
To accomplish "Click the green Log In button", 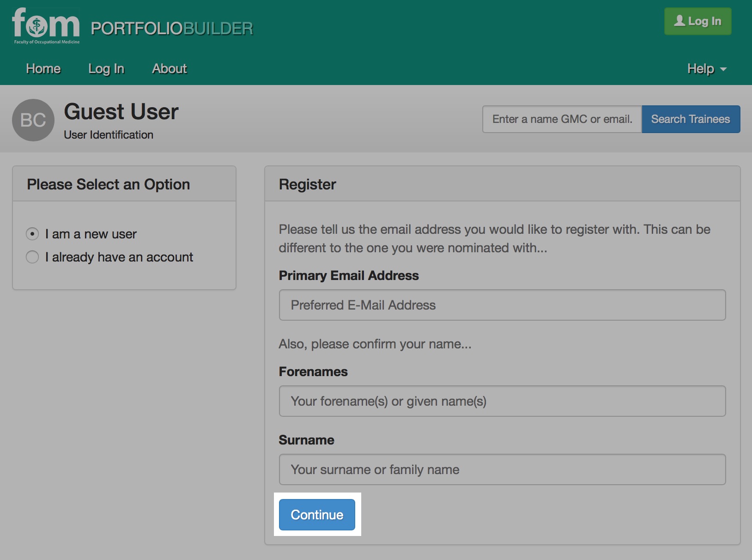I will (x=697, y=21).
